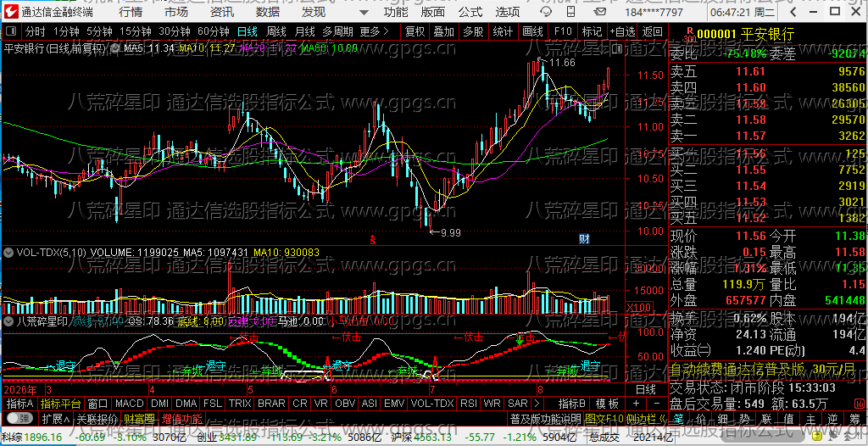Open the 行情 menu
This screenshot has height=446, width=868.
130,12
